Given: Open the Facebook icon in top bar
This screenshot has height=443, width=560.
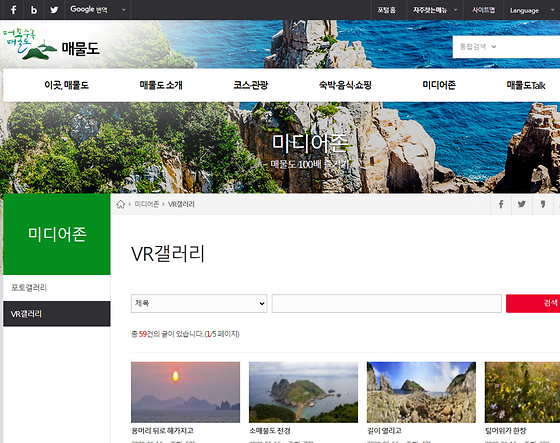Looking at the screenshot, I should [x=13, y=10].
